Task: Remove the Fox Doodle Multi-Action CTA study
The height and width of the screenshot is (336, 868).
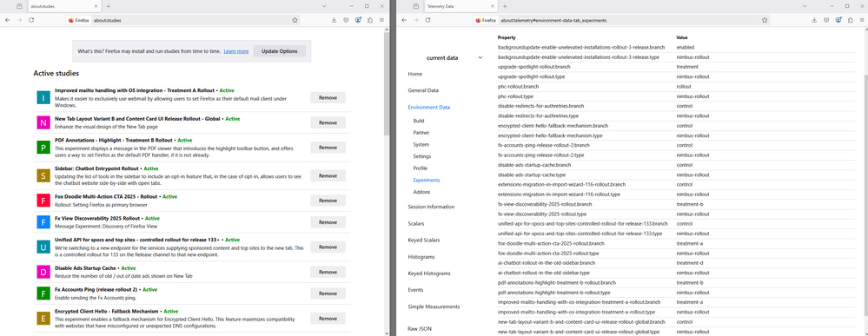Action: pos(328,201)
